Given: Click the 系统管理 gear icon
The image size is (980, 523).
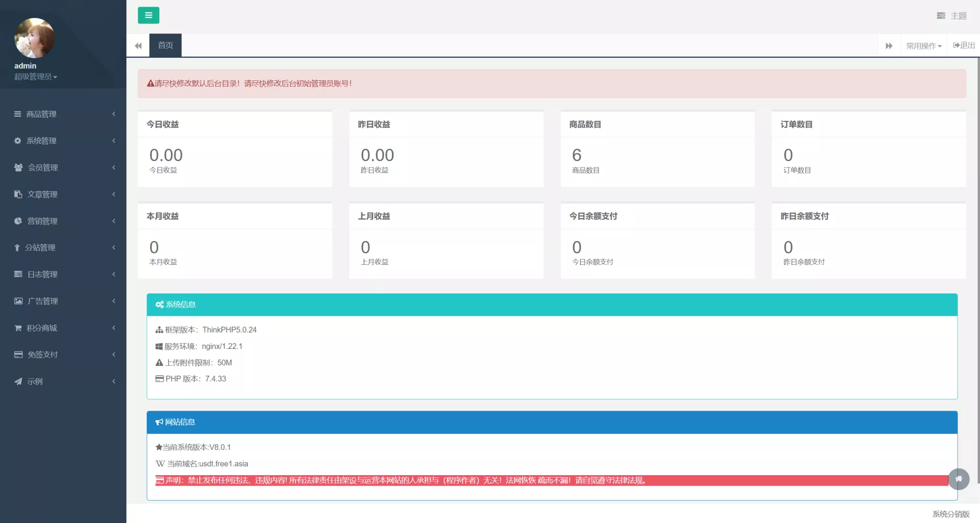Looking at the screenshot, I should [18, 141].
